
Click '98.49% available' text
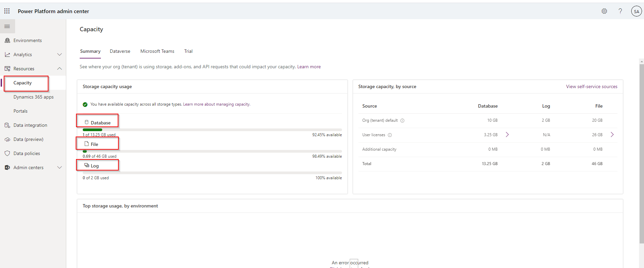point(327,156)
